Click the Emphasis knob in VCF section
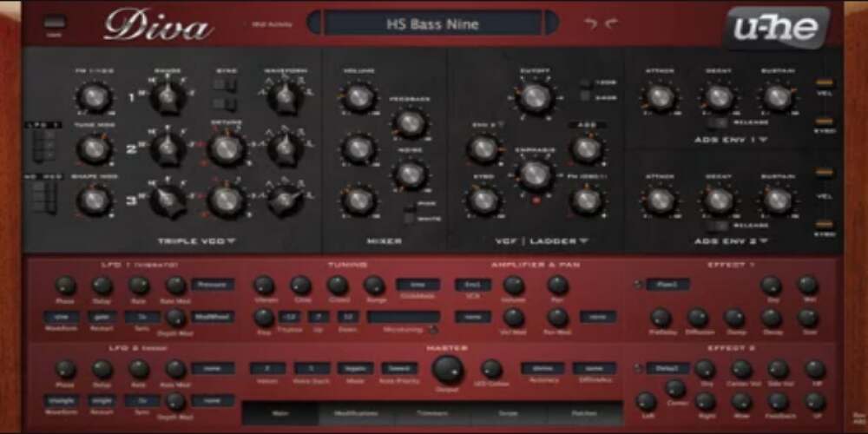The height and width of the screenshot is (434, 868). (x=535, y=174)
